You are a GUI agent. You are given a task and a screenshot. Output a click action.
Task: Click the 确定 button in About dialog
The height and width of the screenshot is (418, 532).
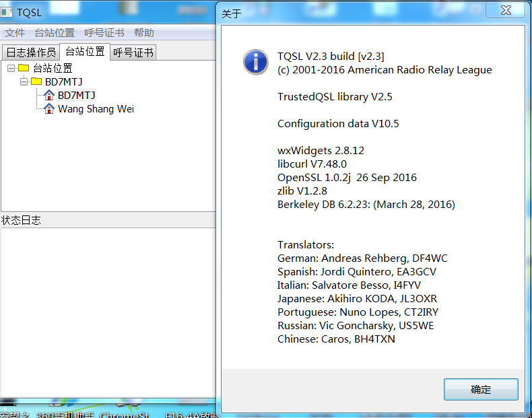pyautogui.click(x=481, y=389)
